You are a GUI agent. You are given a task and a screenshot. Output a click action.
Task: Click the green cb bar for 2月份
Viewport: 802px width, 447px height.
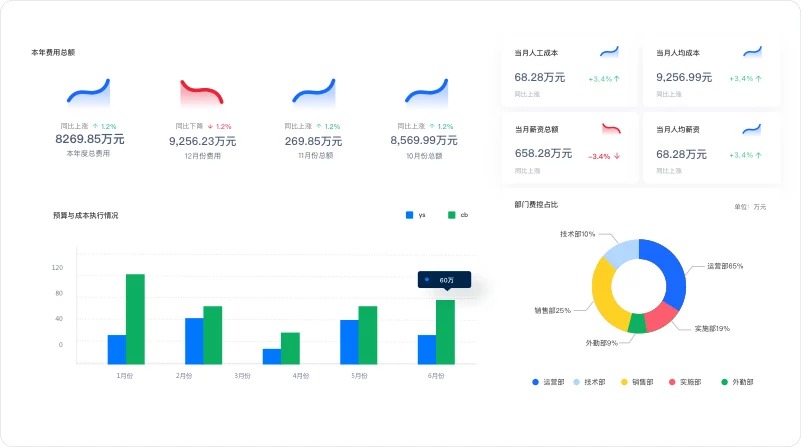[x=213, y=335]
